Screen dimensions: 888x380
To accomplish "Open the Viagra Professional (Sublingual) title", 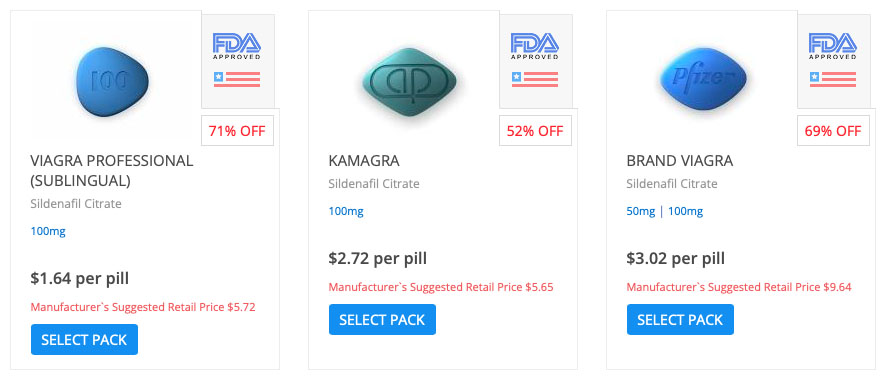I will pos(112,170).
